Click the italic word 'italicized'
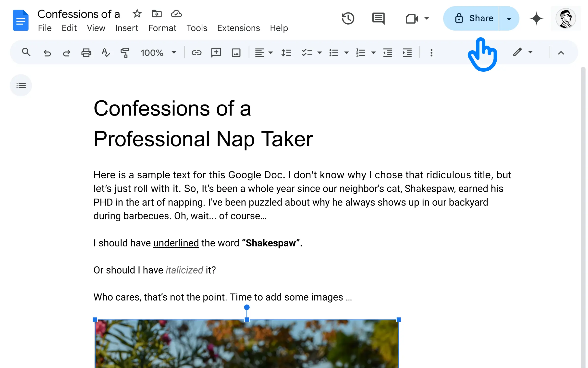 point(184,270)
